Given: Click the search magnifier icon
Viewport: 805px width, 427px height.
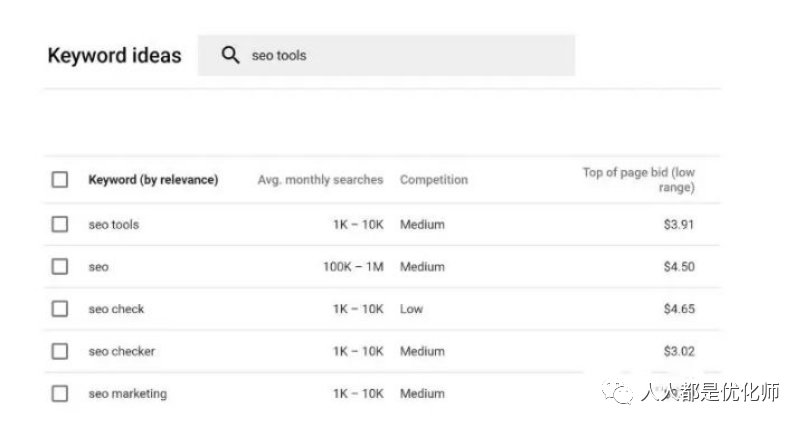Looking at the screenshot, I should point(230,55).
